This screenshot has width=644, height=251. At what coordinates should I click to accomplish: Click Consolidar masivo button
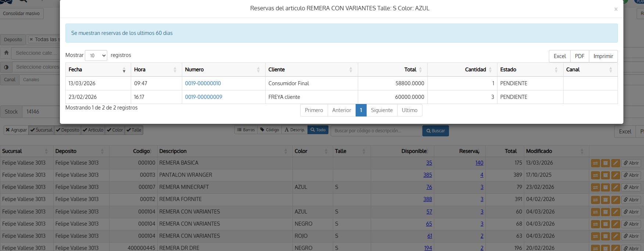[21, 14]
